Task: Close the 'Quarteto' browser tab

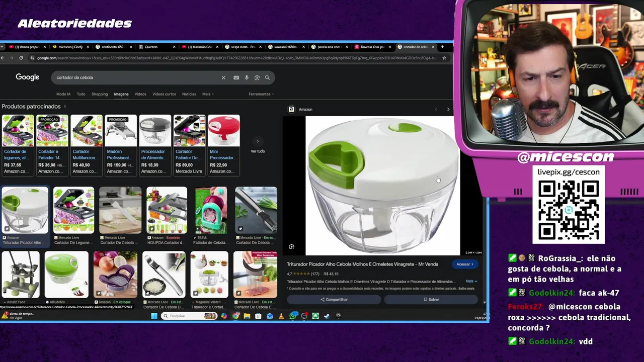Action: [x=174, y=47]
